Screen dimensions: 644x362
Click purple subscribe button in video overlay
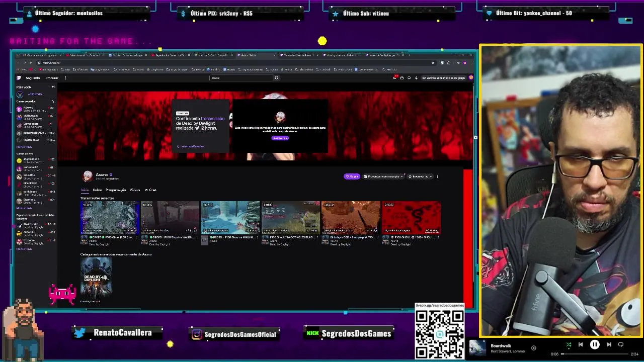280,138
